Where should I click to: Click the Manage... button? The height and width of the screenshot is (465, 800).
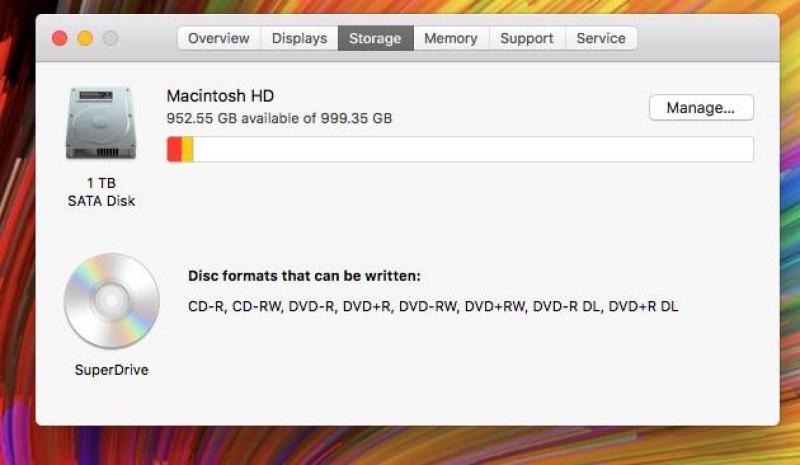pos(701,108)
